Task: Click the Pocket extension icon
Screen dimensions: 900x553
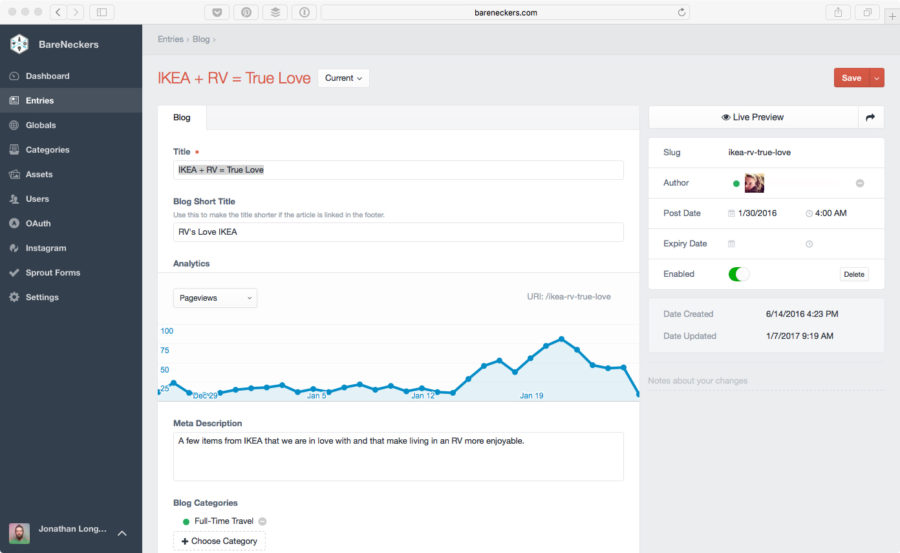Action: coord(217,12)
